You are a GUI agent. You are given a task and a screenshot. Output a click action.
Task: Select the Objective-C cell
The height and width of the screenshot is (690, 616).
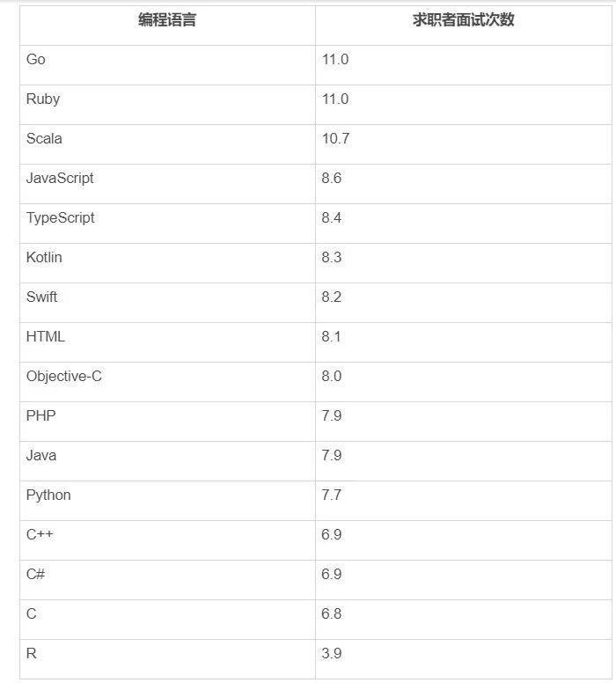pyautogui.click(x=64, y=377)
